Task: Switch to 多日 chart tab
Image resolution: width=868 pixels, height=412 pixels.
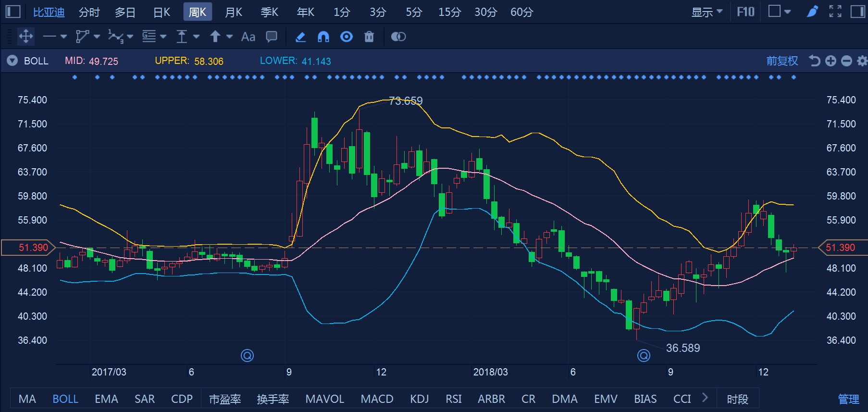Action: point(125,12)
